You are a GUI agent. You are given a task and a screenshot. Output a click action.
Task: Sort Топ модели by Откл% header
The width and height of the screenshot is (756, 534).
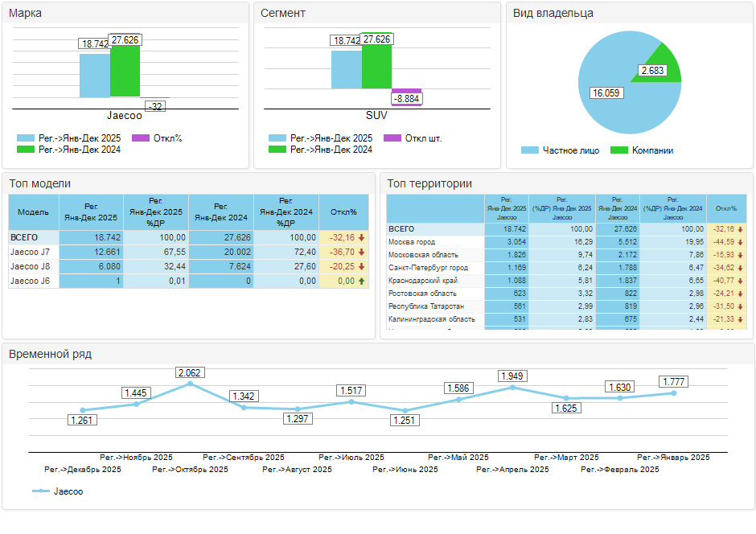343,212
